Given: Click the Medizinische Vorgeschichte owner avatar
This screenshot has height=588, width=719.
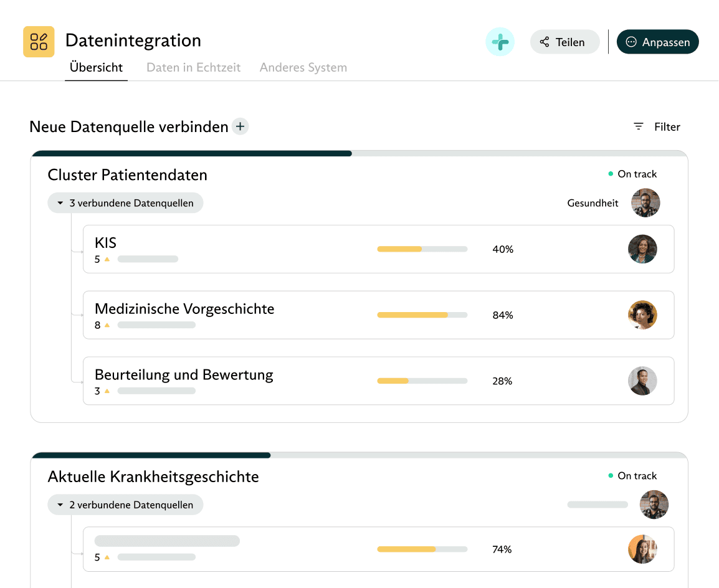Looking at the screenshot, I should pos(642,315).
